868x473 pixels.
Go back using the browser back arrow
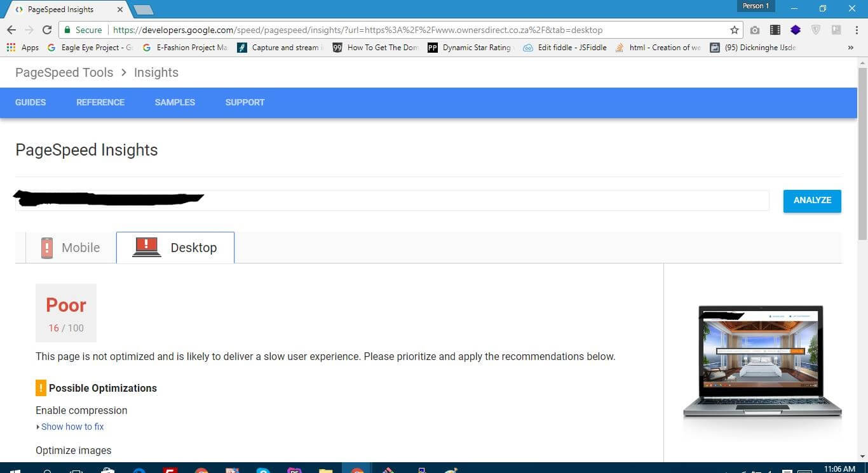(x=11, y=30)
